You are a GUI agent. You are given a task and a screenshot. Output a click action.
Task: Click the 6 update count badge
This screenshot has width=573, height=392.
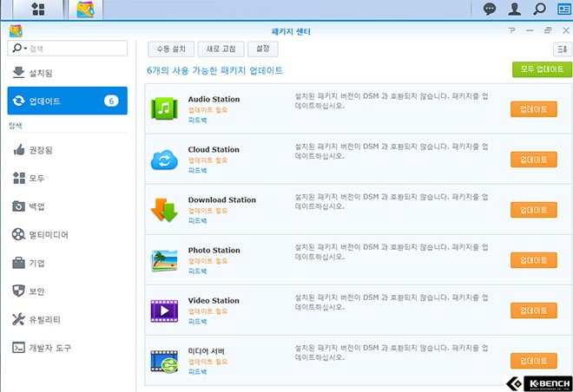pos(111,101)
